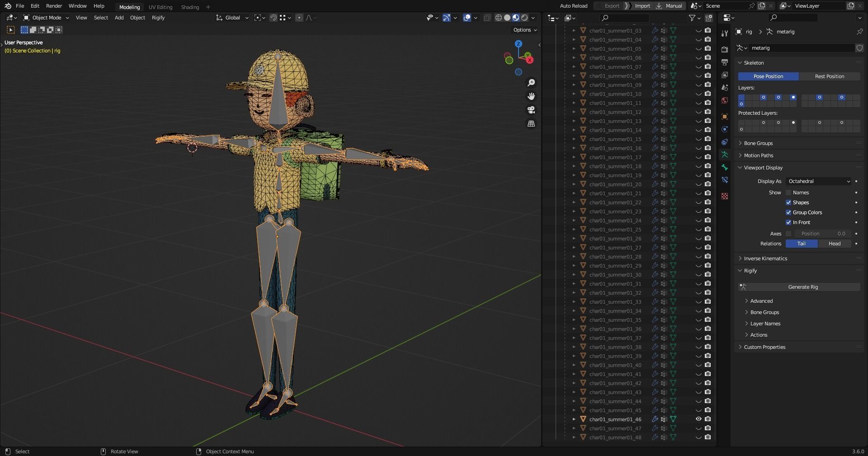Image resolution: width=868 pixels, height=456 pixels.
Task: Uncheck the Group Colors checkbox
Action: pyautogui.click(x=788, y=212)
